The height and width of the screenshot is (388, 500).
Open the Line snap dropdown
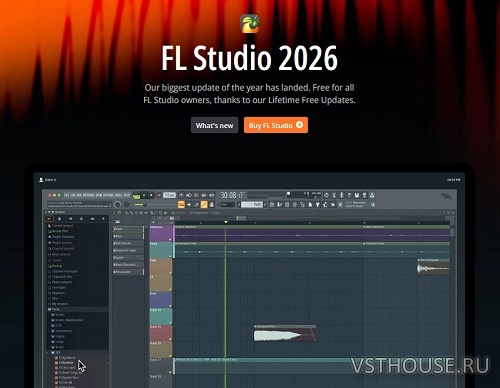(228, 205)
